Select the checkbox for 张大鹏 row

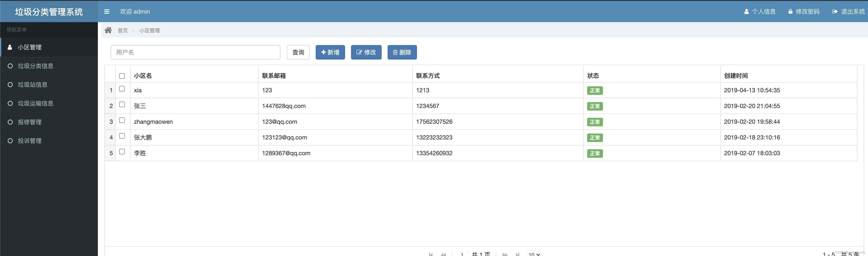point(122,136)
